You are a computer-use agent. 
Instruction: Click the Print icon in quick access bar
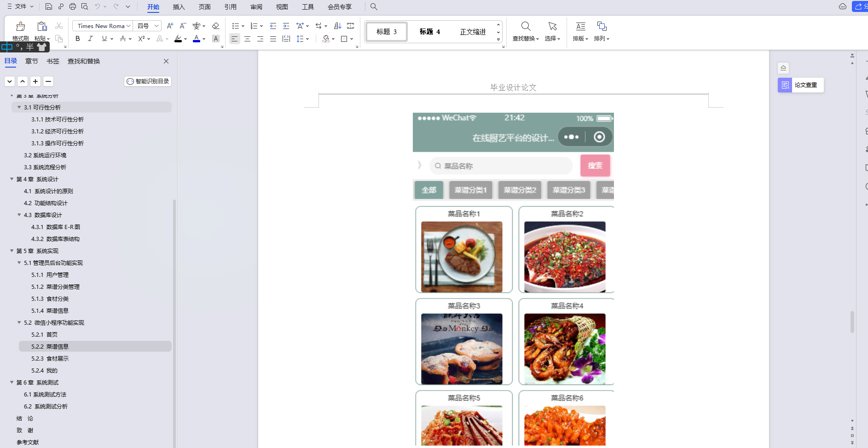click(x=73, y=6)
